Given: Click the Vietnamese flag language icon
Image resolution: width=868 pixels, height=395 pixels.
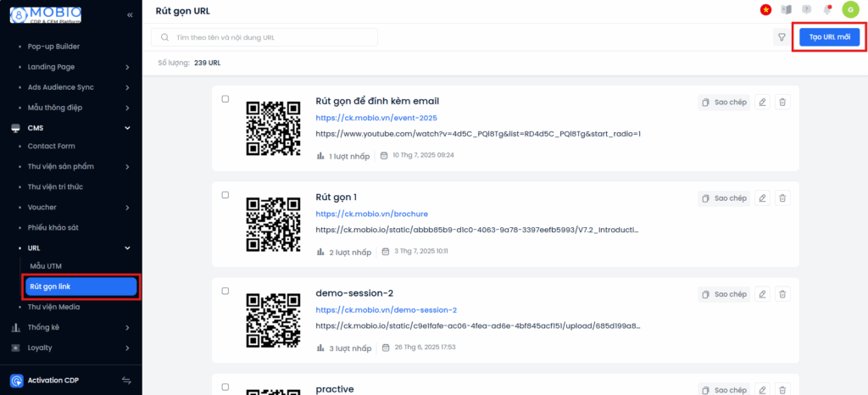Looking at the screenshot, I should [765, 9].
